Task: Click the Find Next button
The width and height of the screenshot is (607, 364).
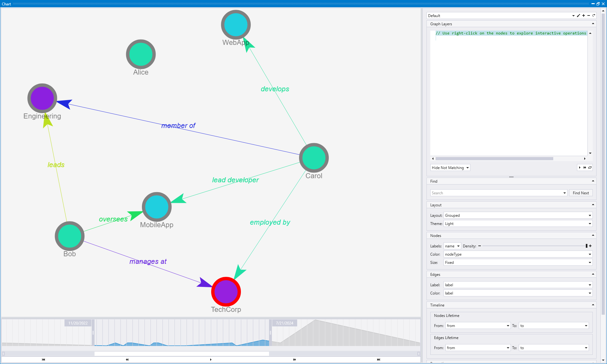Action: tap(581, 193)
